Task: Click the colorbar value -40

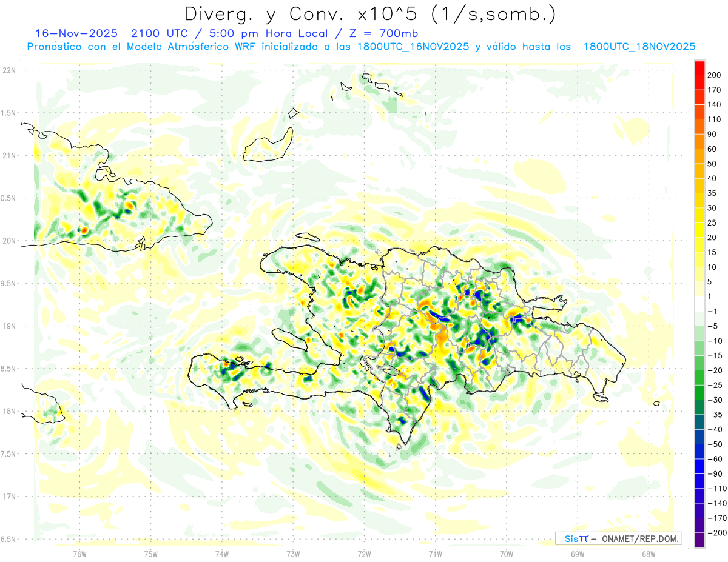Action: click(x=715, y=429)
